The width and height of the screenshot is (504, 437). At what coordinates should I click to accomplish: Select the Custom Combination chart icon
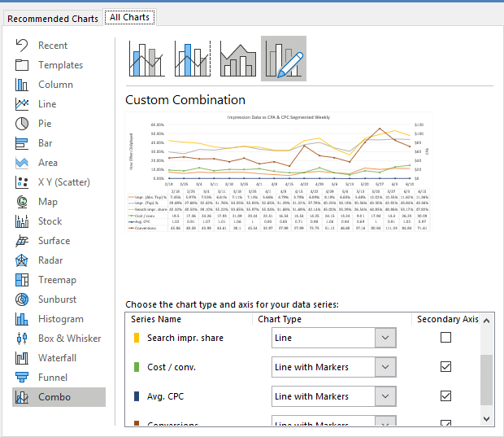[x=283, y=59]
